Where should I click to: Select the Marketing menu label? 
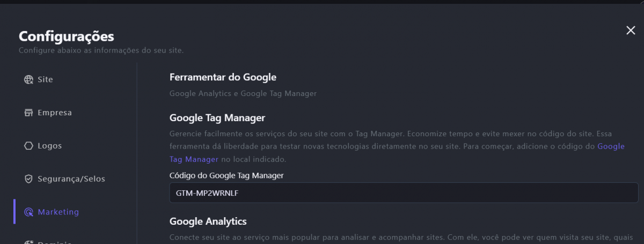[58, 212]
